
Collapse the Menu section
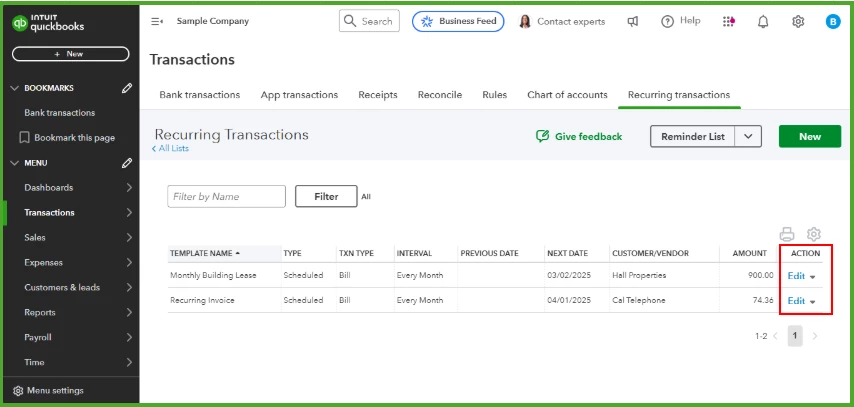(14, 163)
